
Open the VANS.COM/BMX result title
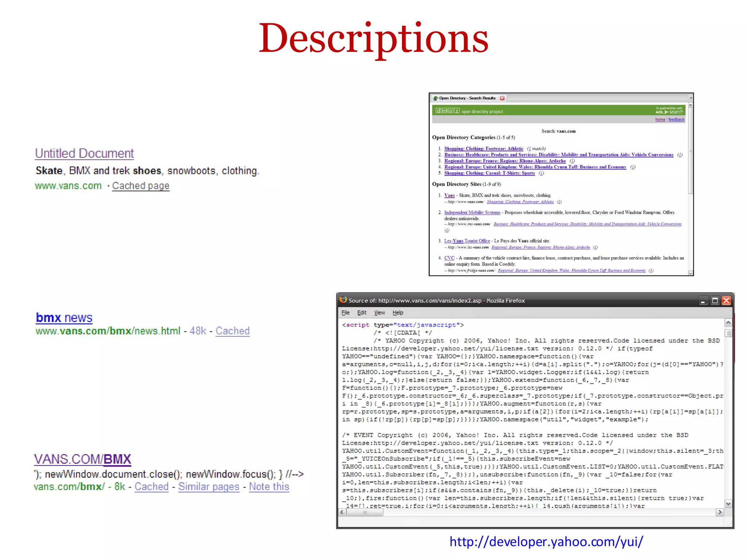tap(82, 459)
